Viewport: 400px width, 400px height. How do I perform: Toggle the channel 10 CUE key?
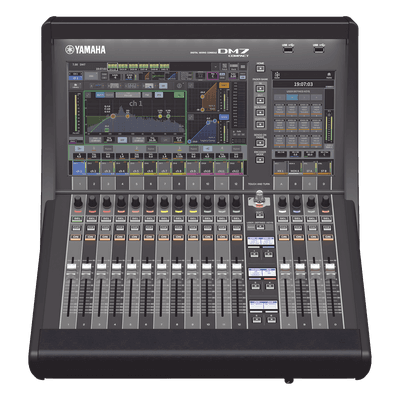click(x=207, y=228)
